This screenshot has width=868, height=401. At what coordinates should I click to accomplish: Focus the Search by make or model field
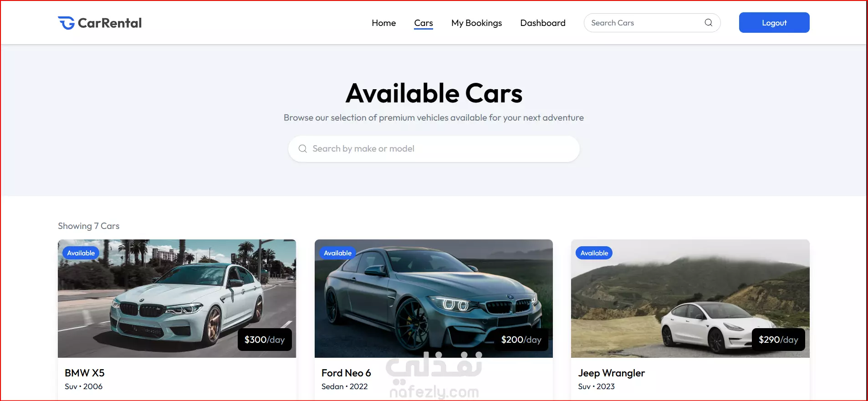point(434,149)
